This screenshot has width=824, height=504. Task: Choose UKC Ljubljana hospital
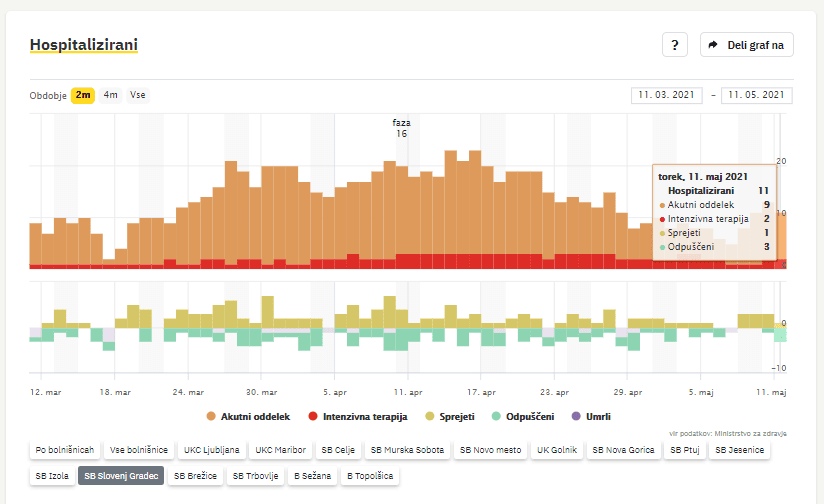211,450
